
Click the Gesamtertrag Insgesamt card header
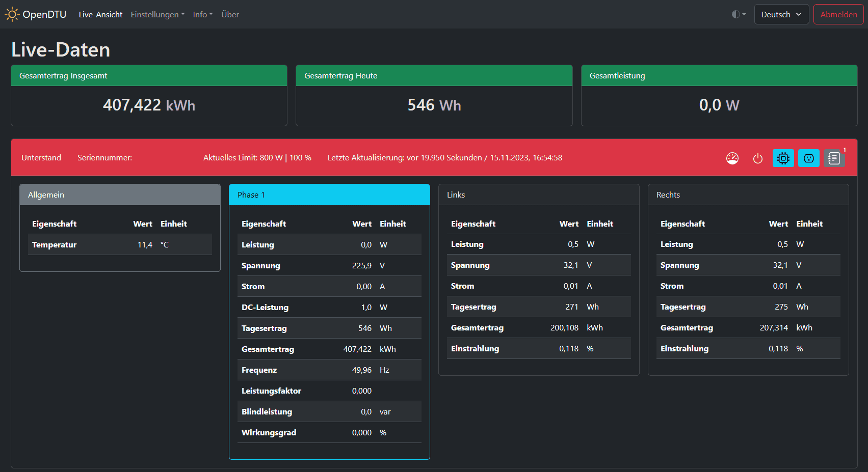[x=149, y=76]
